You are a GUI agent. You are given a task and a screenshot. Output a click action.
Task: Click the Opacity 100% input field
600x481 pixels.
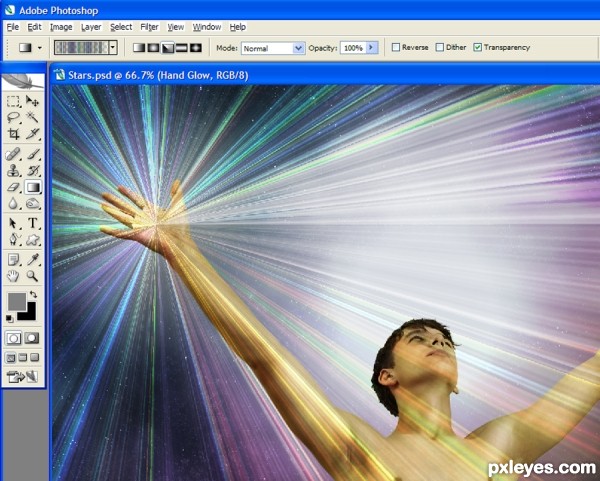(353, 48)
